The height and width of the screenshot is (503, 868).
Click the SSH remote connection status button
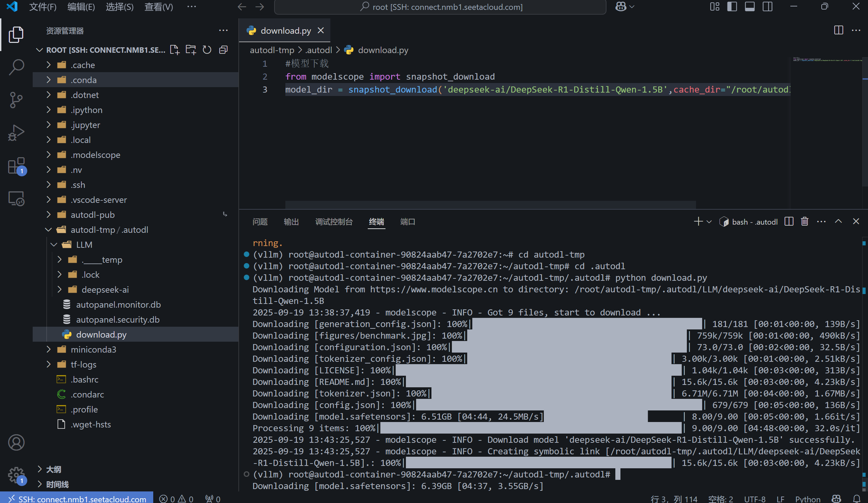77,499
